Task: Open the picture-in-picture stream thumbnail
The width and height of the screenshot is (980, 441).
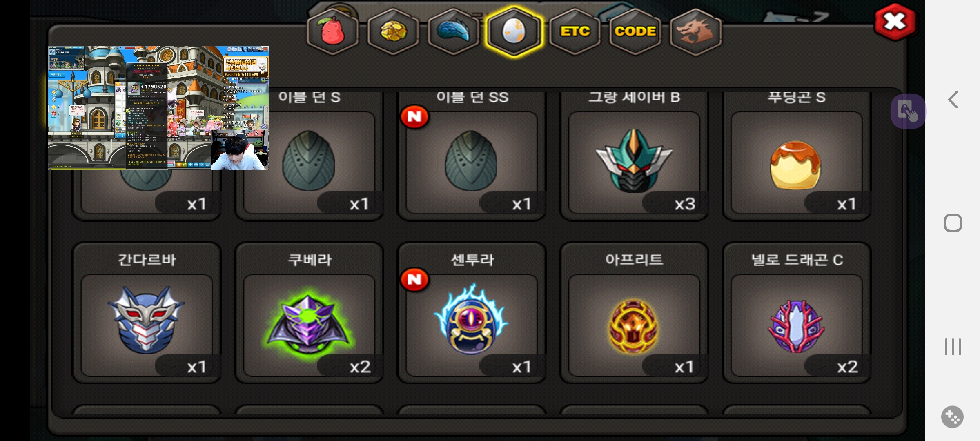Action: click(x=158, y=108)
